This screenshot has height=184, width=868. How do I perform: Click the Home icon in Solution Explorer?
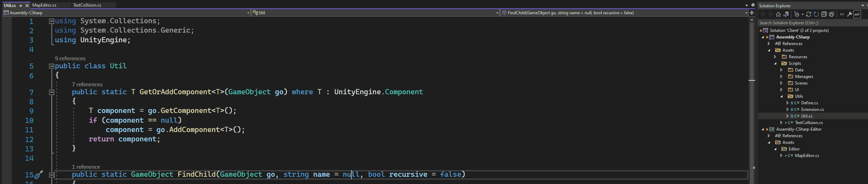click(x=778, y=14)
